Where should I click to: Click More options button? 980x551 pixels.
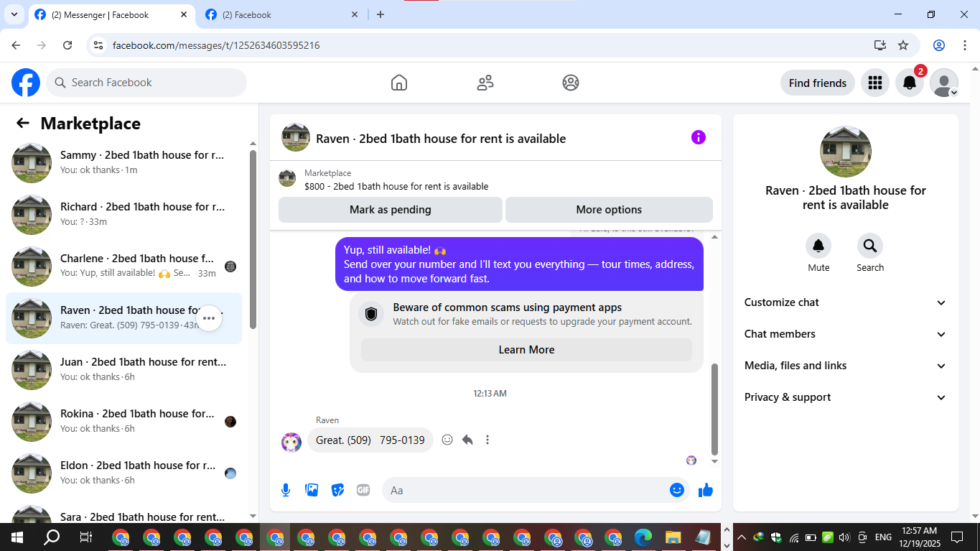pyautogui.click(x=609, y=210)
